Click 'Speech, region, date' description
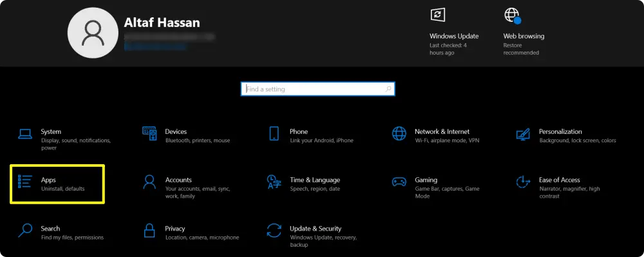Viewport: 644px width, 257px height. pos(315,189)
